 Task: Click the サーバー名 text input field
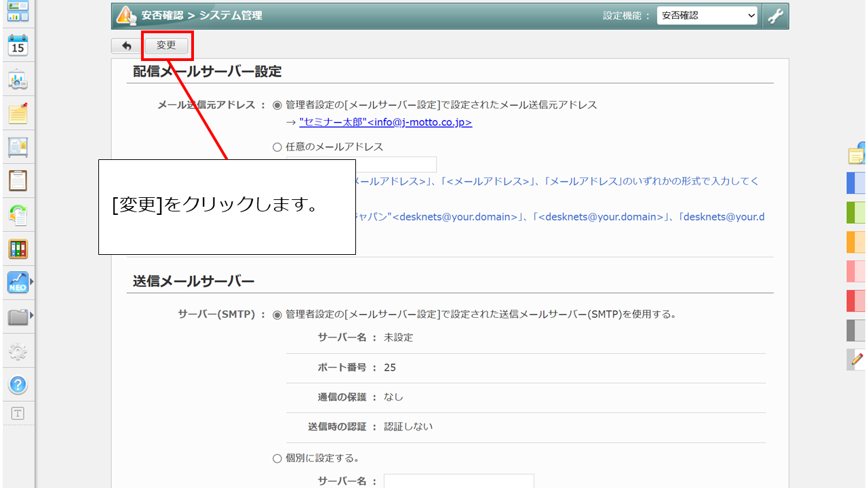[x=458, y=481]
